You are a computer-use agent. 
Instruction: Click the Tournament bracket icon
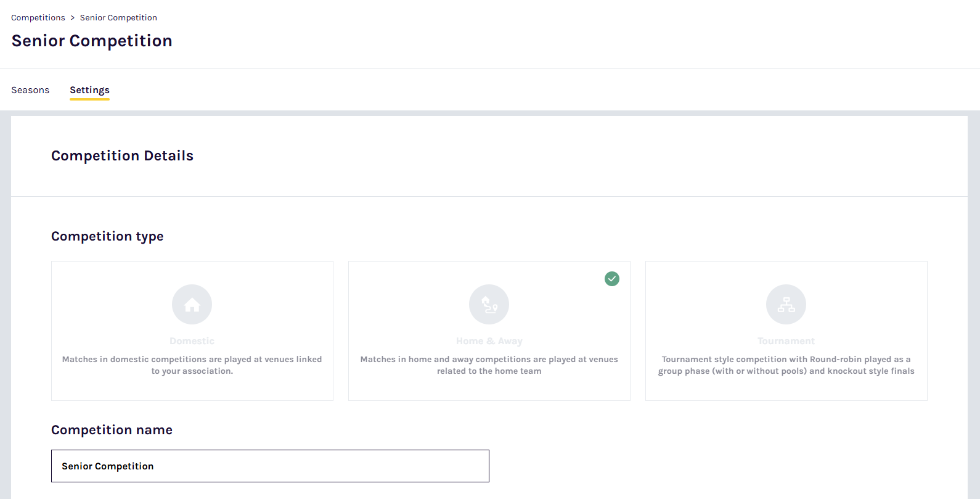tap(786, 304)
